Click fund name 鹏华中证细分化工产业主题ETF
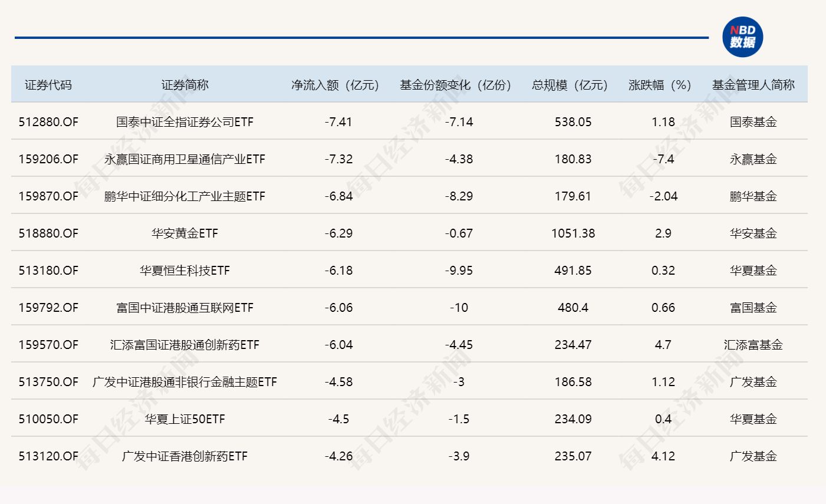This screenshot has height=504, width=826. (x=185, y=196)
